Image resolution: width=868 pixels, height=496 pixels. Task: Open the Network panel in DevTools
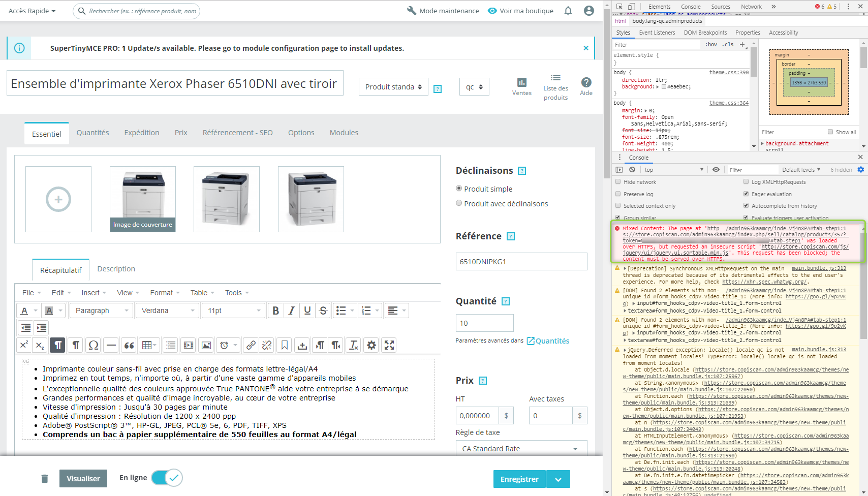751,6
